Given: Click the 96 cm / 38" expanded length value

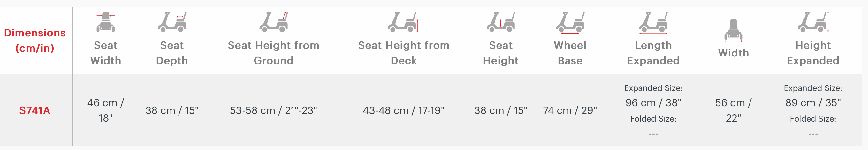Looking at the screenshot, I should coord(653,103).
